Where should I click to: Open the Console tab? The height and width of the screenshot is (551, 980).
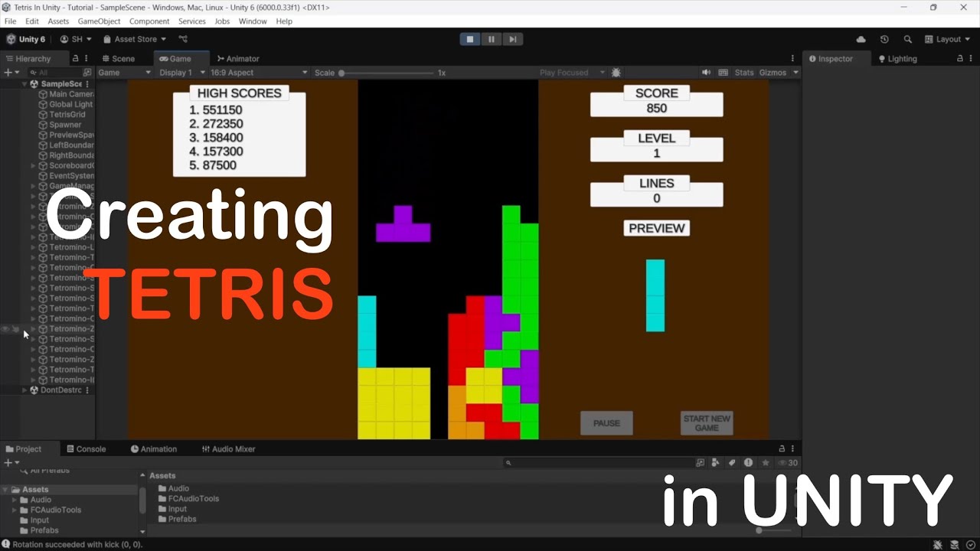click(x=86, y=449)
